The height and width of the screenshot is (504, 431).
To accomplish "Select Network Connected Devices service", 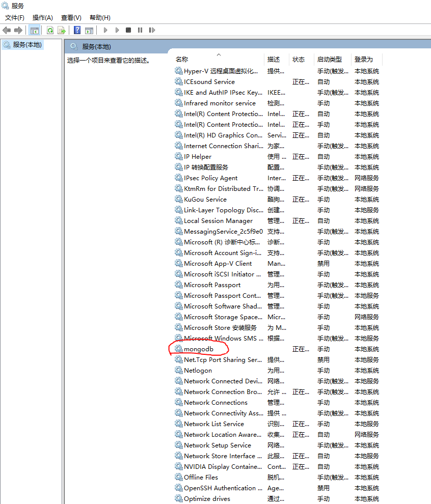I will click(277, 381).
